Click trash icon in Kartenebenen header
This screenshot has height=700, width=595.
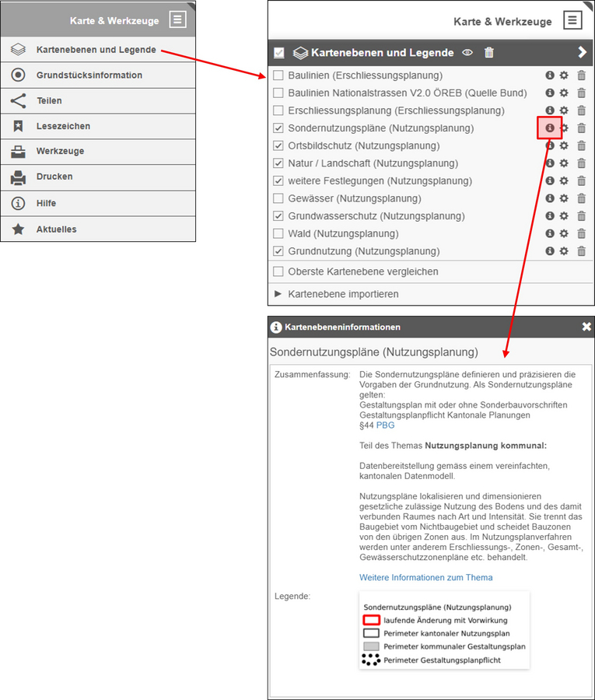coord(489,53)
